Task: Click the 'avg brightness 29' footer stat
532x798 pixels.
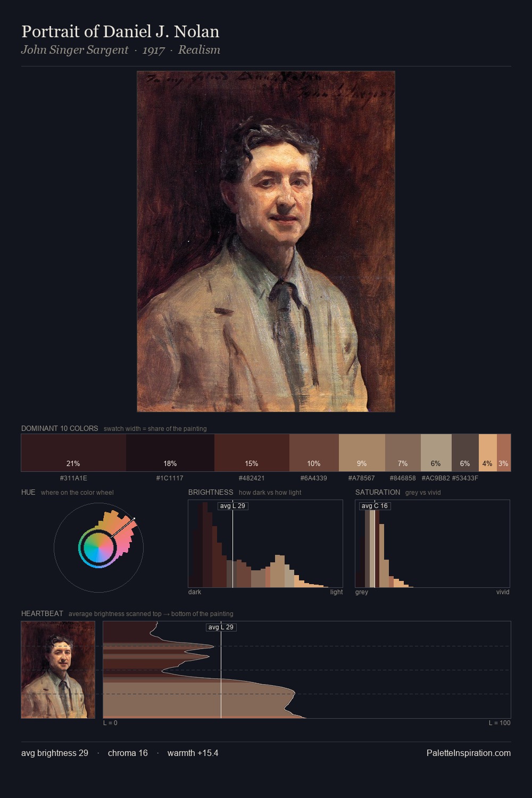Action: 55,753
